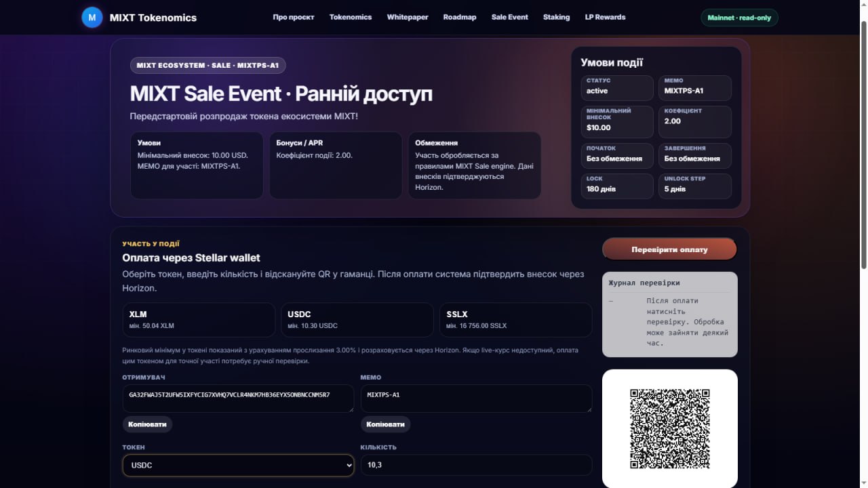Choose the XLM token card

pos(199,320)
